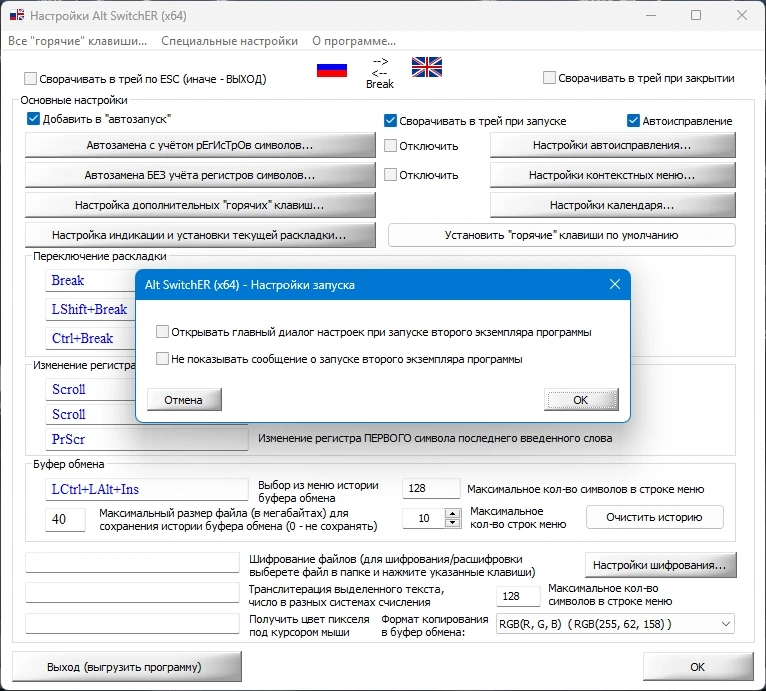Open Настройка дополнительных "горячих" клавиш
The height and width of the screenshot is (691, 766).
click(200, 205)
